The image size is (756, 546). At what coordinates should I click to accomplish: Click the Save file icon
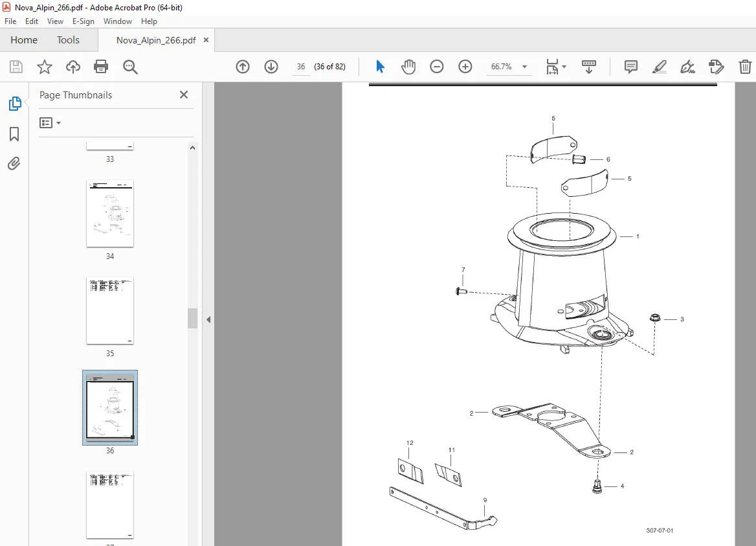[x=16, y=67]
